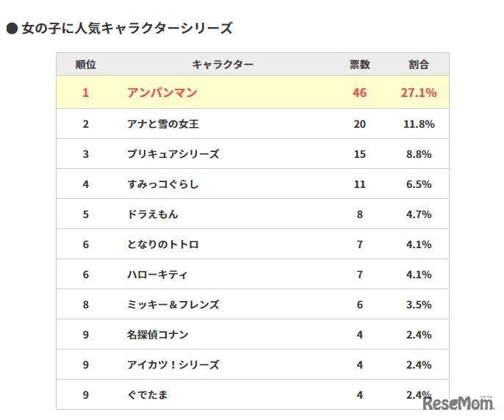504x420 pixels.
Task: Click the となりのトトロ entry
Action: coord(162,245)
